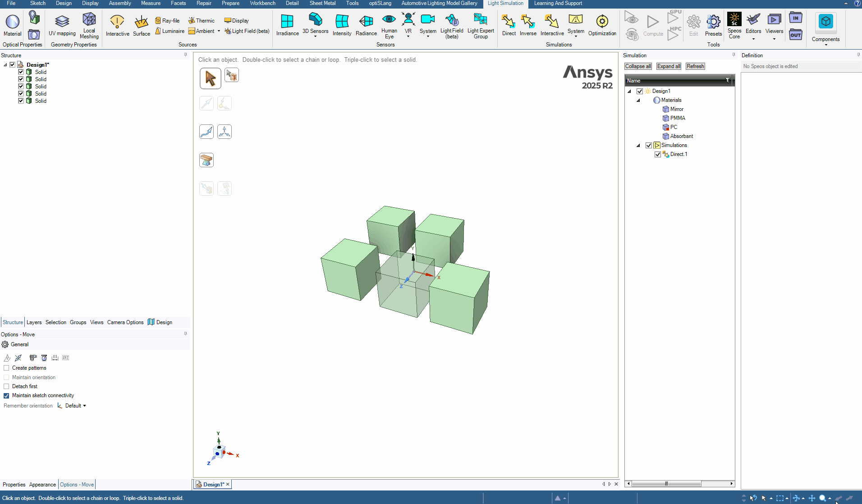Open the Material optical properties tool
The image size is (862, 504).
12,25
